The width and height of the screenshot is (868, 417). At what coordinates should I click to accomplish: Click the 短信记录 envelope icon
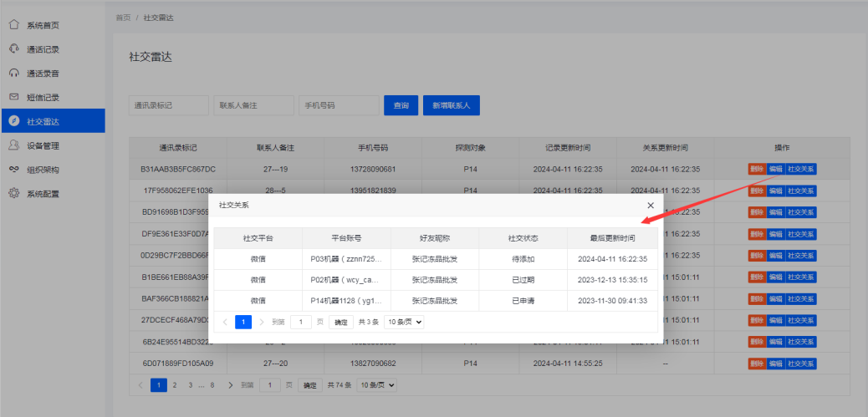point(14,97)
